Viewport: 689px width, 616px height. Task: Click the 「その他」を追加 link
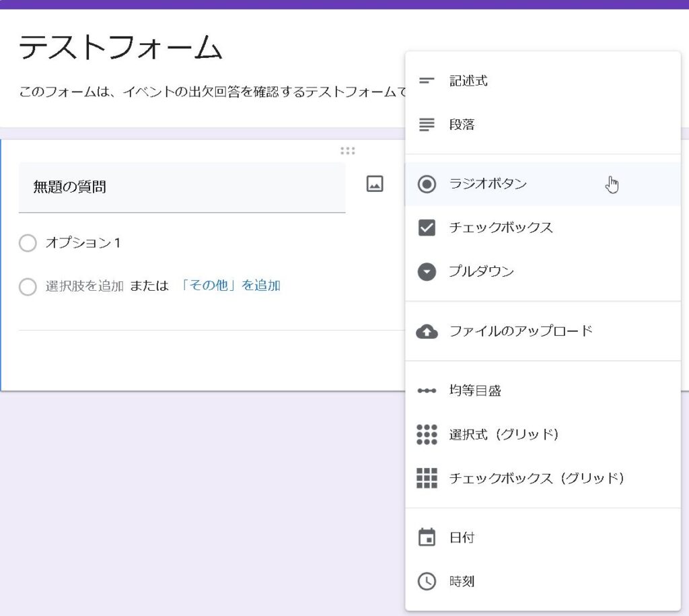coord(230,285)
